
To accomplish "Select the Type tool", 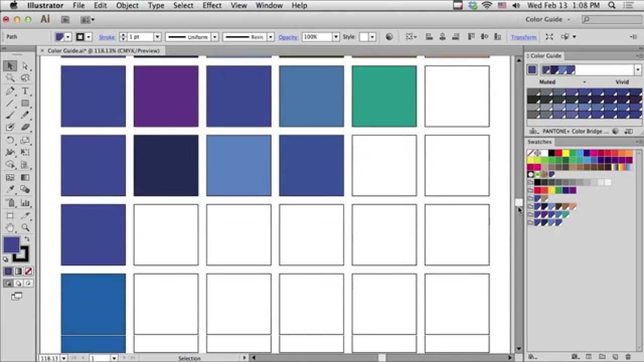I will [x=25, y=91].
